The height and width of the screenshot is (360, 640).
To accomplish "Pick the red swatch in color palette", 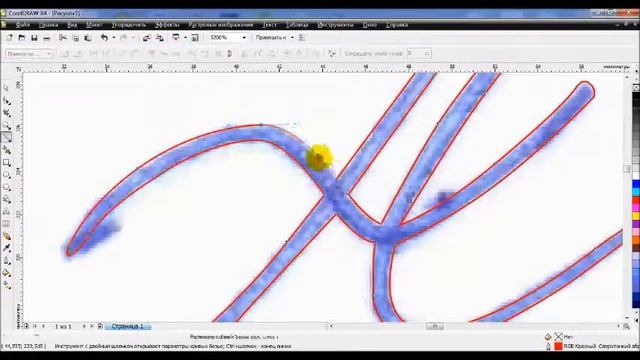I will 636,200.
